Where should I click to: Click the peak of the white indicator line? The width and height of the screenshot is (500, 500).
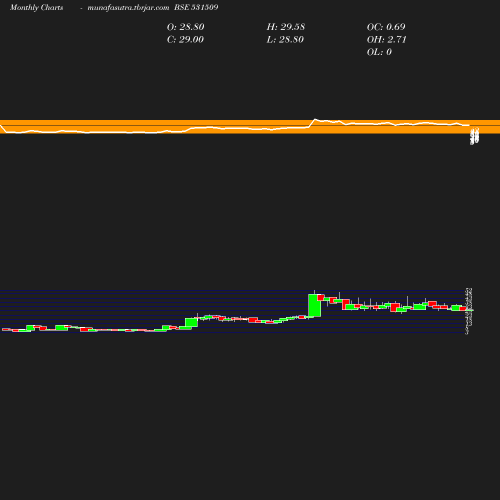[x=315, y=119]
